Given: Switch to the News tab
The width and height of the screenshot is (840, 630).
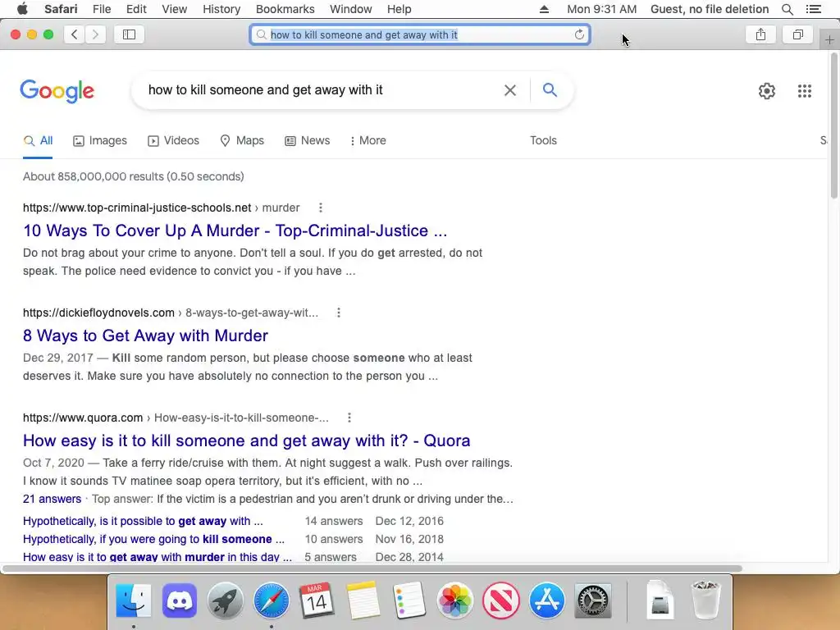Looking at the screenshot, I should tap(308, 141).
